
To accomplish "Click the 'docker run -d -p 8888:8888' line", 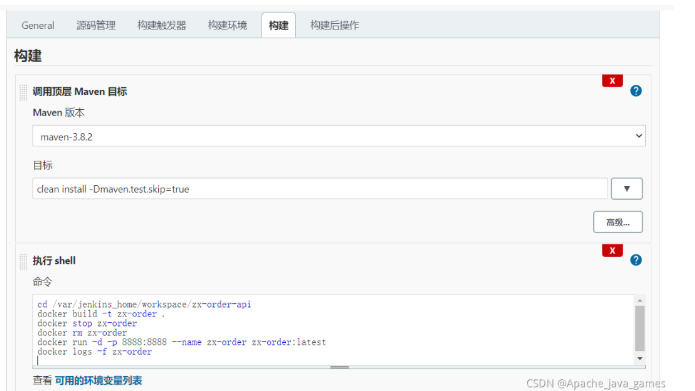I will point(182,342).
